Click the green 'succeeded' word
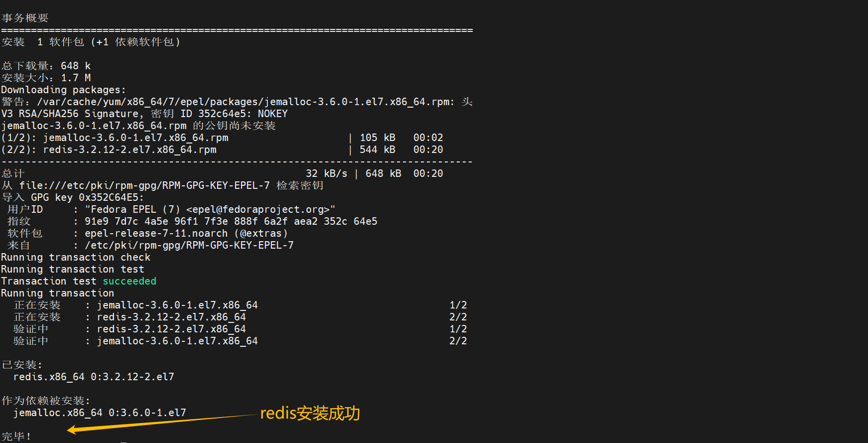 point(129,281)
